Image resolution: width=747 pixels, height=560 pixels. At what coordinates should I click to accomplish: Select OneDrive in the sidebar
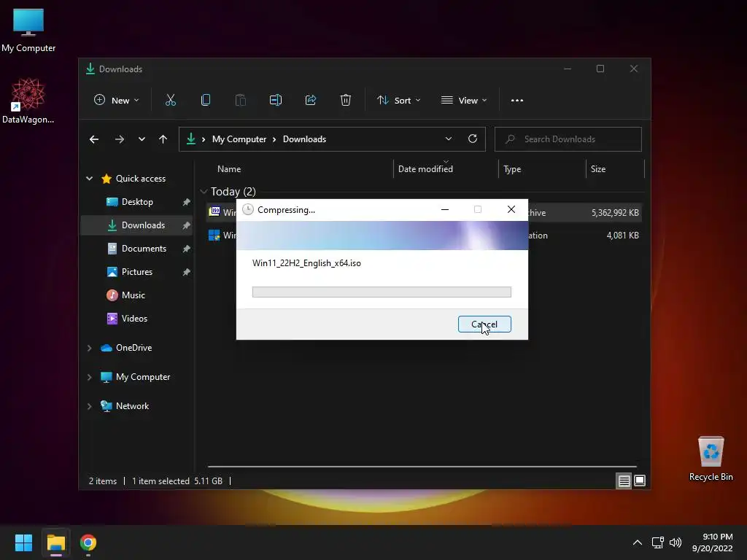click(x=126, y=348)
